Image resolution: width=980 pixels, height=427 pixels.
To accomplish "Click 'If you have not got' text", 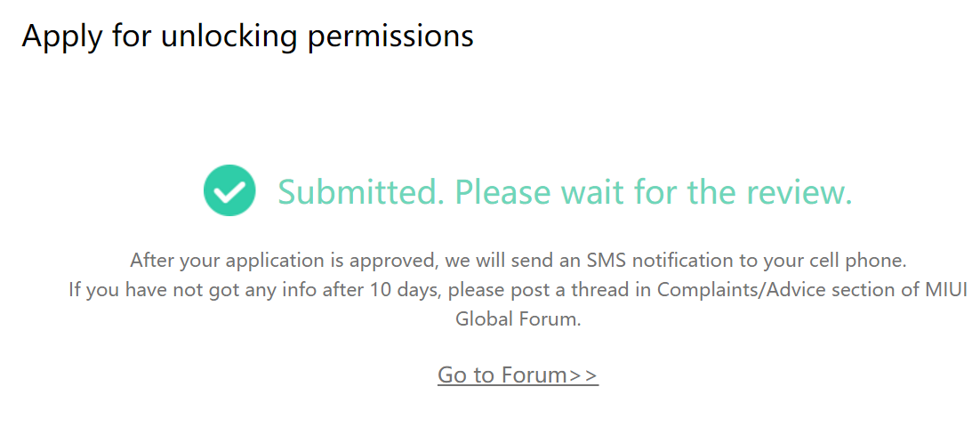I will (x=147, y=290).
